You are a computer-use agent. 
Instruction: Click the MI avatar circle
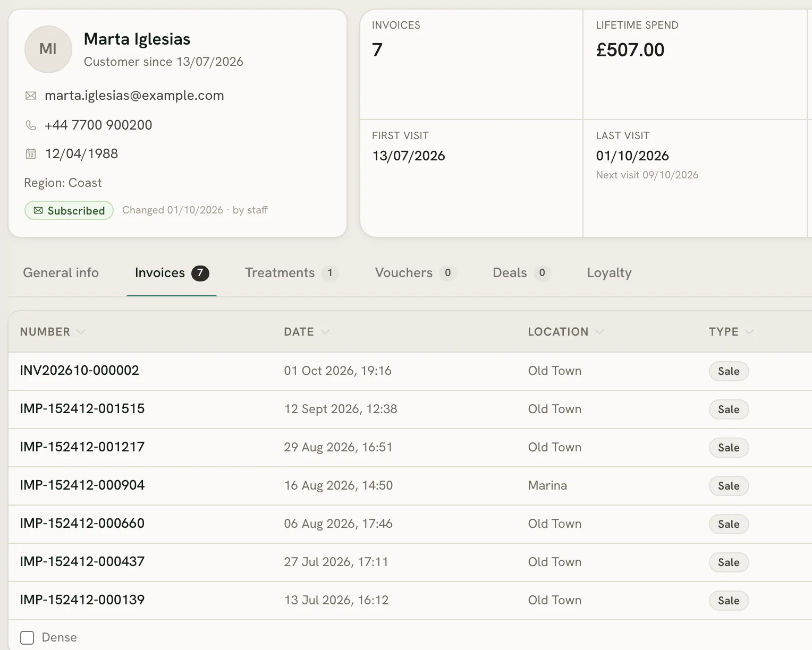pos(48,49)
